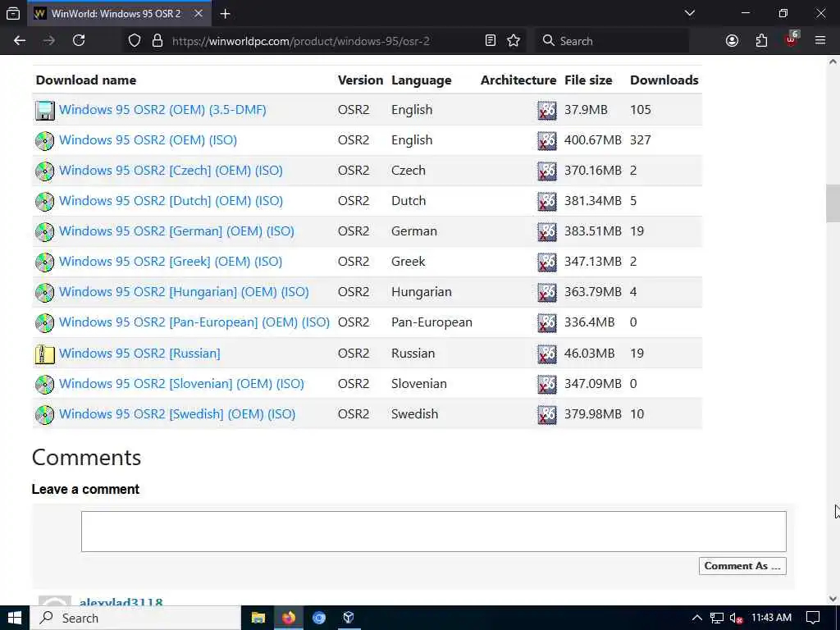Screen dimensions: 840x630
Task: Open Windows 95 OSR2 [Greek] (OEM) (ISO)
Action: tap(171, 262)
